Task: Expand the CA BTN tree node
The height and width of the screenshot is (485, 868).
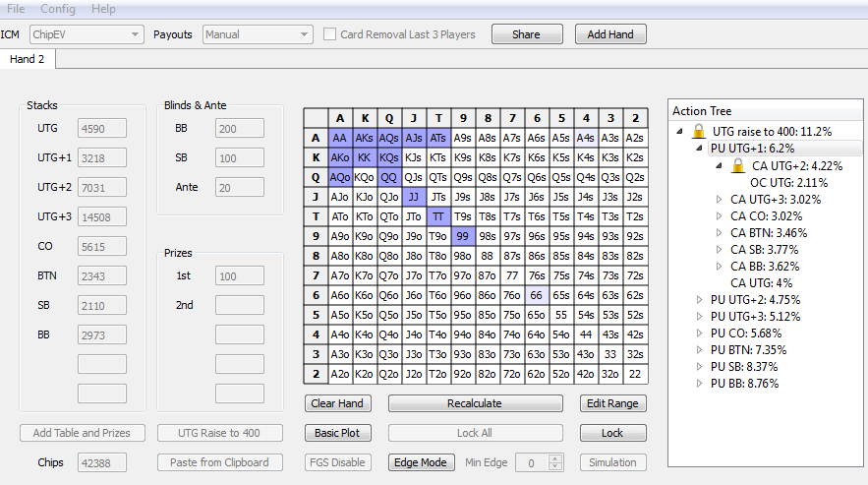Action: 719,233
